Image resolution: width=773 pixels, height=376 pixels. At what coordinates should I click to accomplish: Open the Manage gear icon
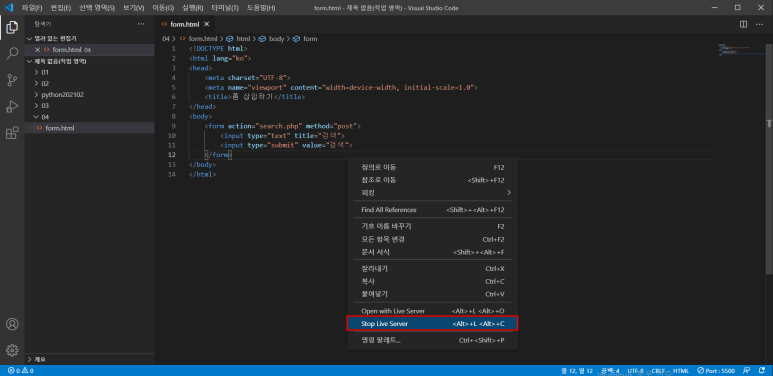pyautogui.click(x=12, y=350)
